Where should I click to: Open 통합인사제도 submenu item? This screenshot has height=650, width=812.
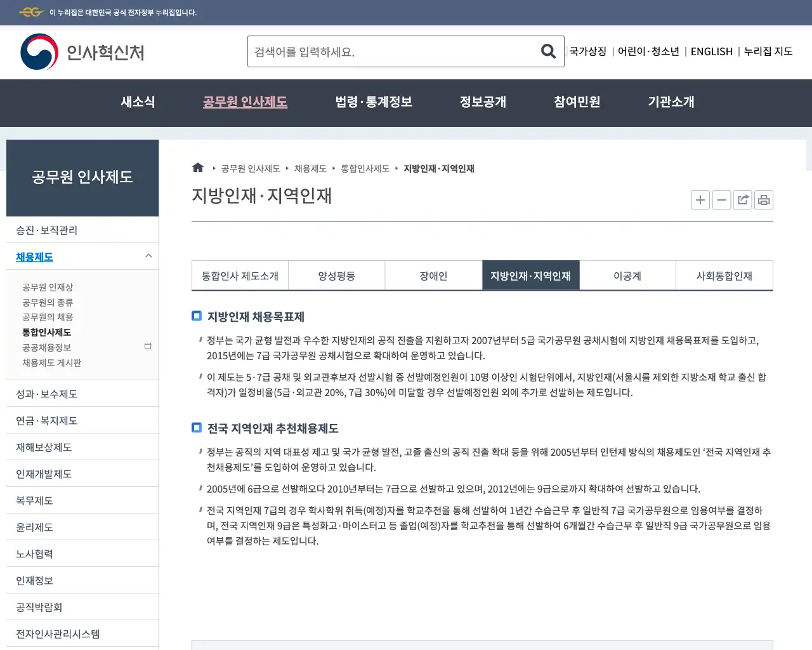(47, 332)
